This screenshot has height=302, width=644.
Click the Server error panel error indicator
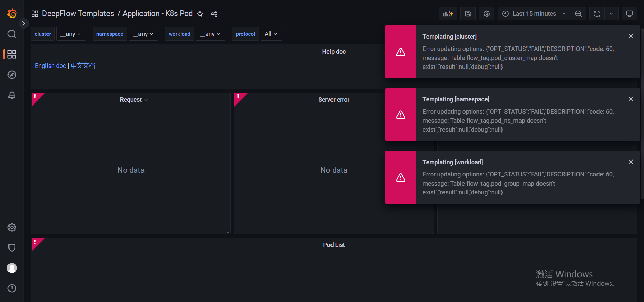pos(239,97)
